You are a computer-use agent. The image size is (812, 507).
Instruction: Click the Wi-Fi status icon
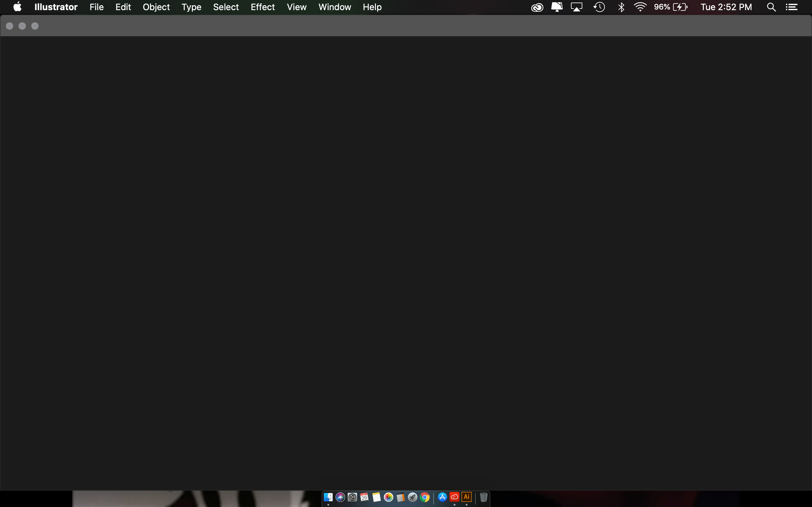[640, 7]
